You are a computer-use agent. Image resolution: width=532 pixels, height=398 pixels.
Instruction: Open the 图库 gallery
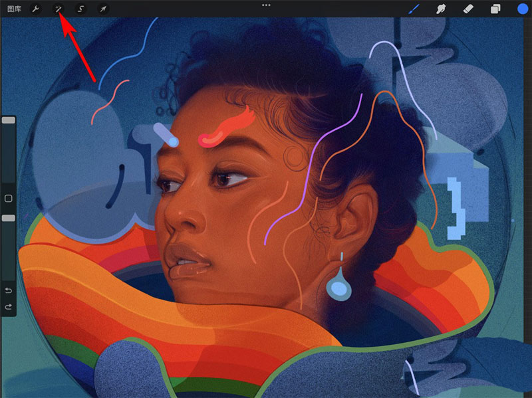[14, 9]
